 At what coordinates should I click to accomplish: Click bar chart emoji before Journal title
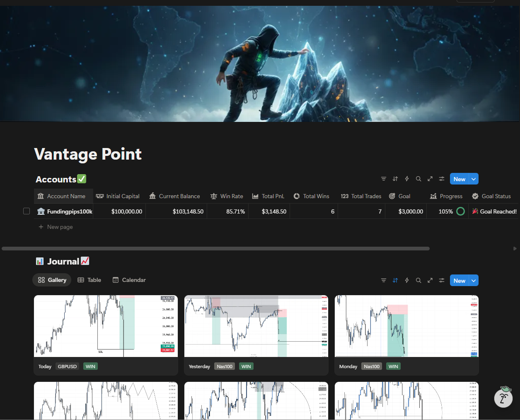[x=40, y=261]
